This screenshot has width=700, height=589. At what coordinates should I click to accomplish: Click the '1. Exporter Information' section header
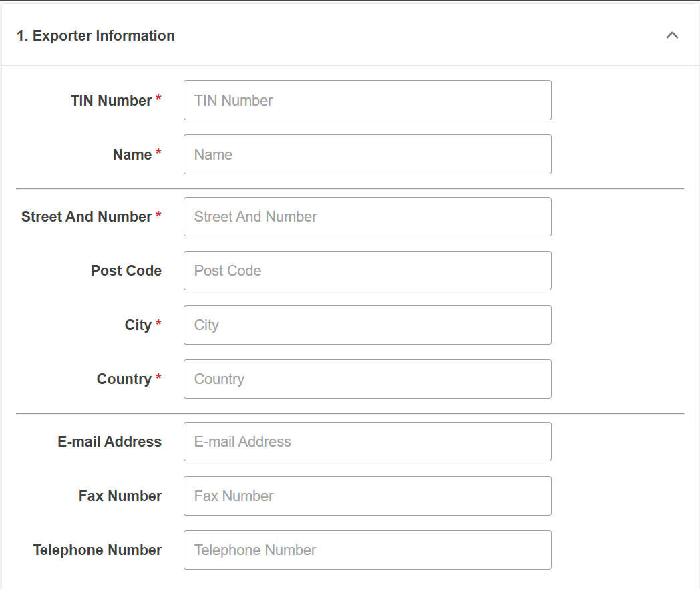click(96, 36)
